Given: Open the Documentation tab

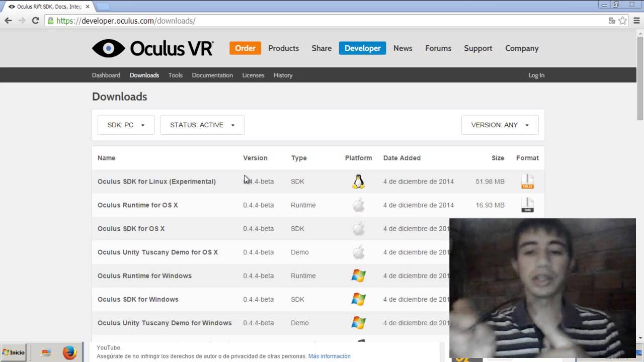Looking at the screenshot, I should (212, 75).
